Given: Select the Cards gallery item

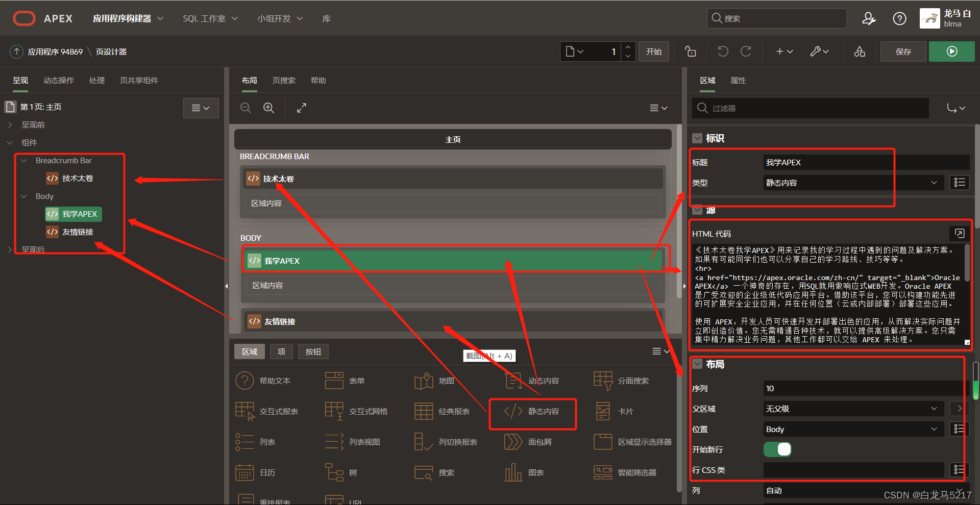Looking at the screenshot, I should (614, 412).
